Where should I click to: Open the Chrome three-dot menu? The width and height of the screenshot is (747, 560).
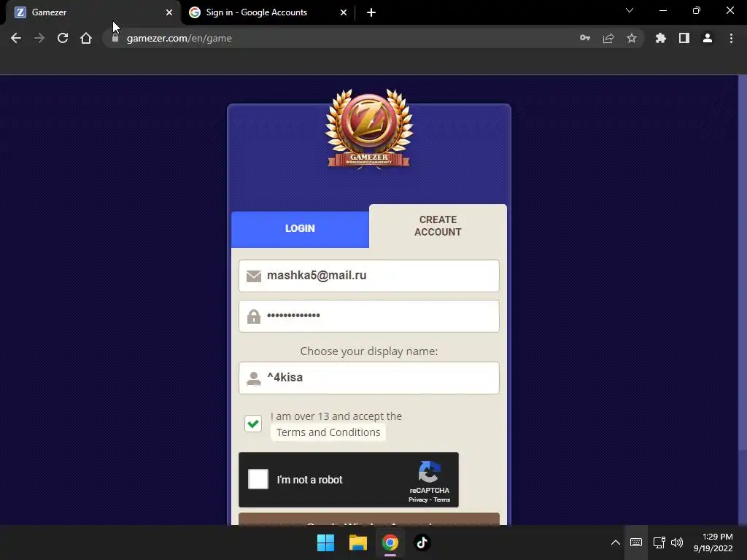[x=731, y=38]
